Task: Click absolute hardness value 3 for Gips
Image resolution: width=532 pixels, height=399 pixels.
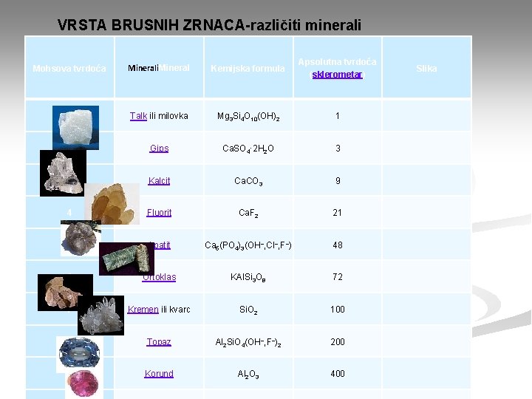Action: pos(338,149)
